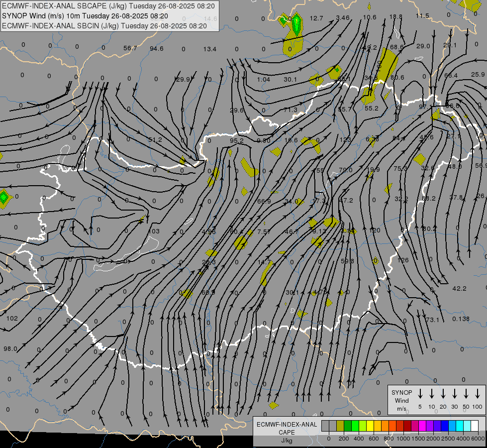
Task: Click the value '18.8' on the map
Action: point(395,16)
